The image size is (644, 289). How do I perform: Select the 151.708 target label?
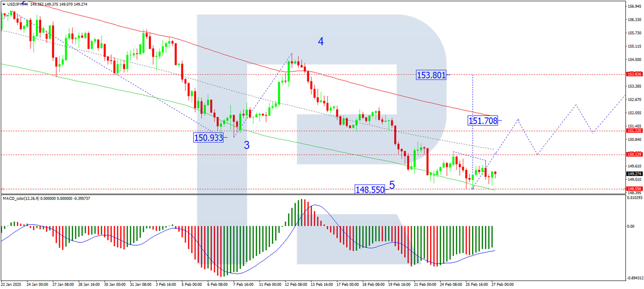pos(483,121)
